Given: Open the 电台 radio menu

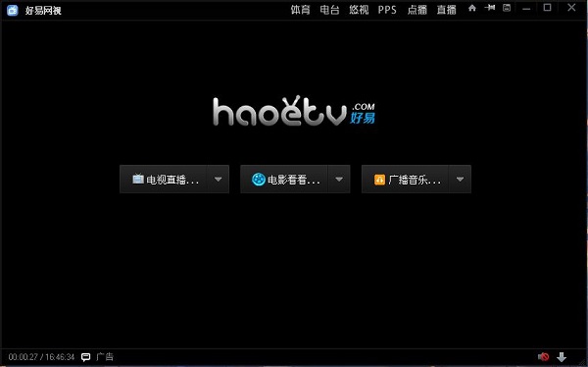Looking at the screenshot, I should click(x=329, y=10).
